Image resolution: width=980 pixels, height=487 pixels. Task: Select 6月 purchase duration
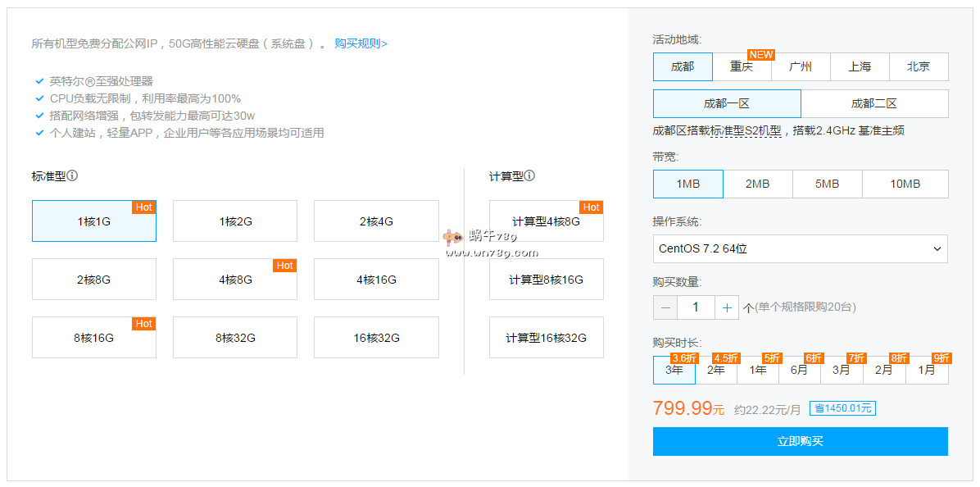[x=799, y=371]
